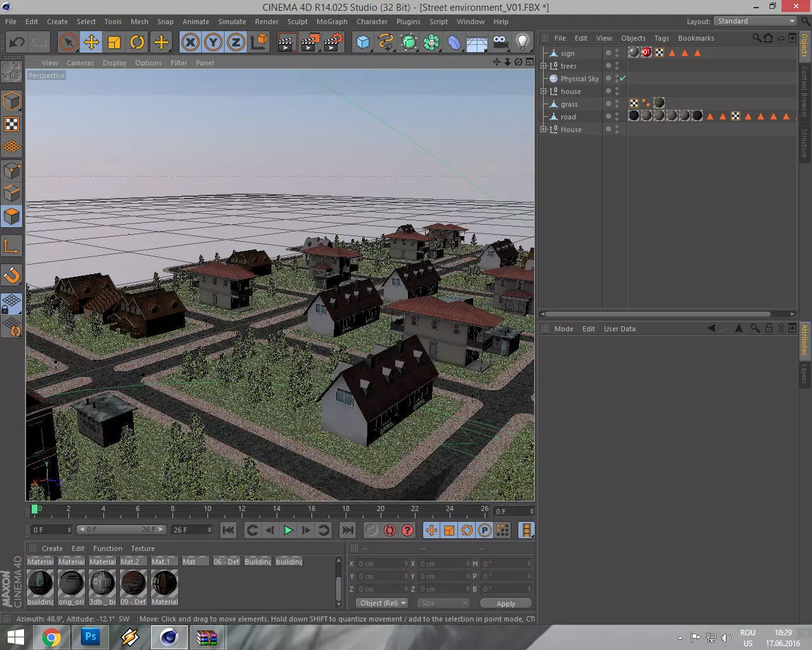
Task: Click Record Active Objects button
Action: pyautogui.click(x=372, y=530)
